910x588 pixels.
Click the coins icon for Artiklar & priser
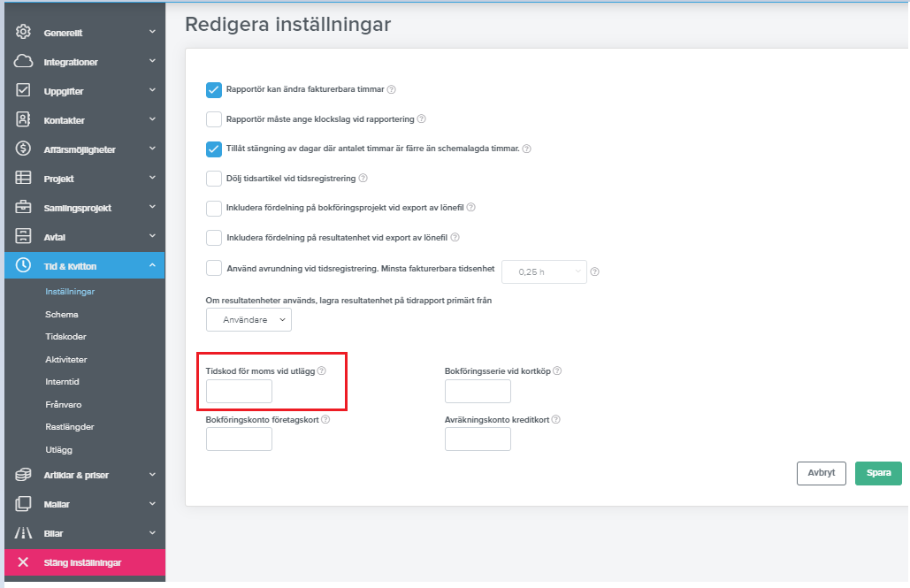(x=24, y=475)
